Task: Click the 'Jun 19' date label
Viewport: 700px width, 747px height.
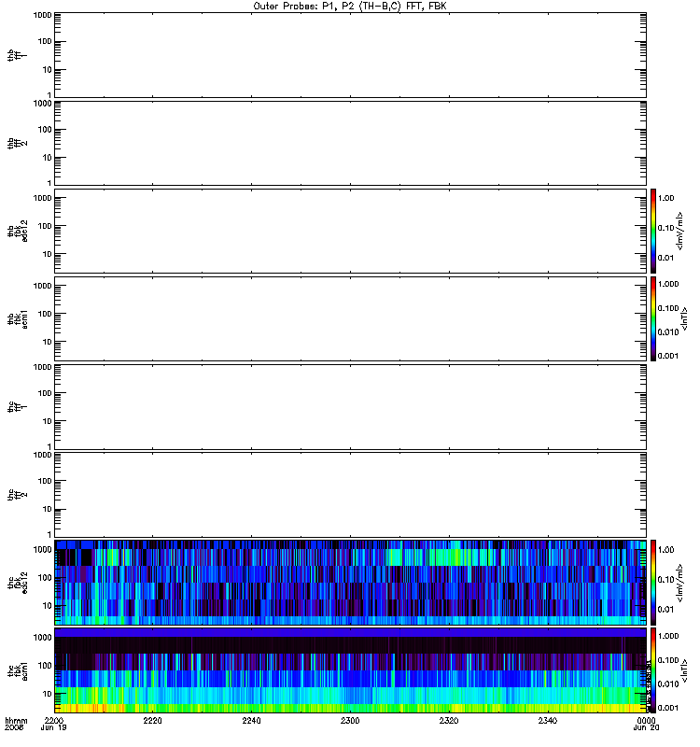Action: [x=53, y=728]
